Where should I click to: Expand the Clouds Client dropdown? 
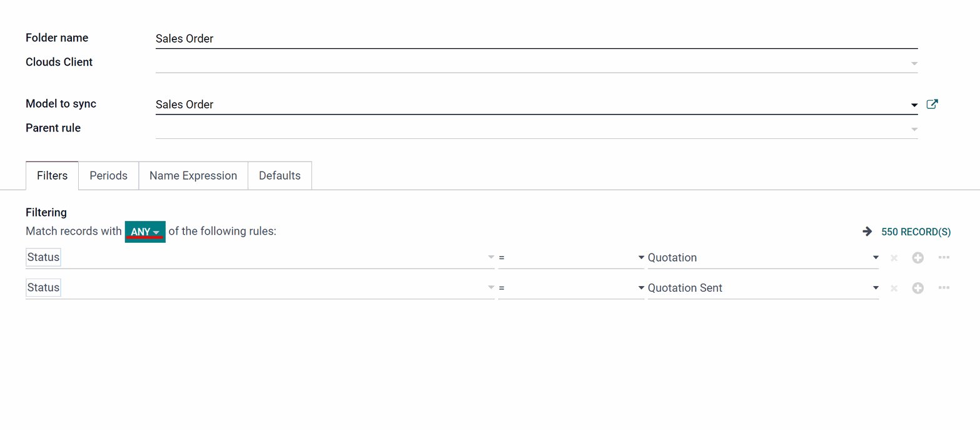click(x=914, y=64)
